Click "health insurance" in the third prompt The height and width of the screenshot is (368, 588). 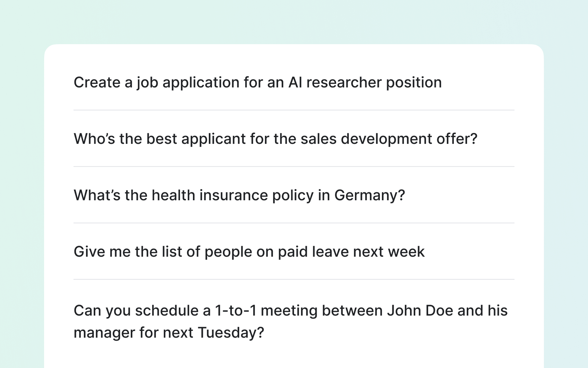coord(209,195)
